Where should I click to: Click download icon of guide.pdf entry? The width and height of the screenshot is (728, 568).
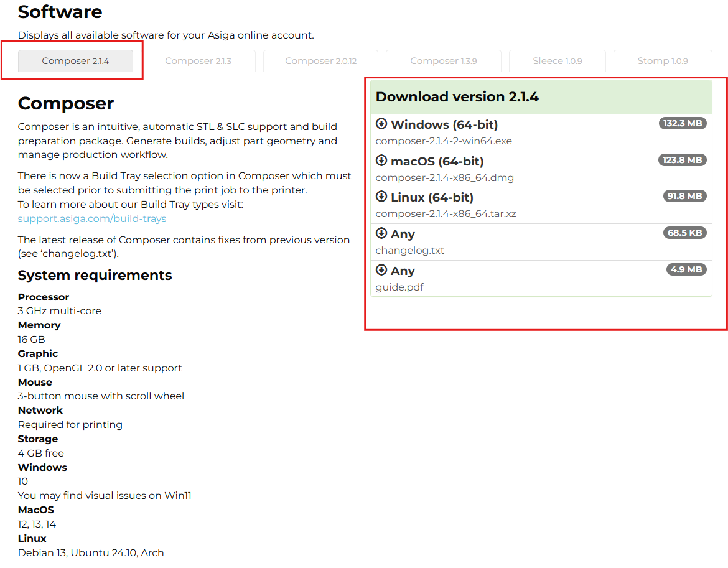point(381,269)
